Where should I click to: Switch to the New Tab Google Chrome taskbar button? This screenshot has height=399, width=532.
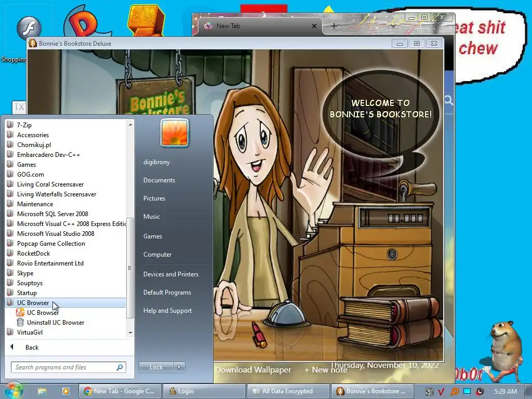120,391
